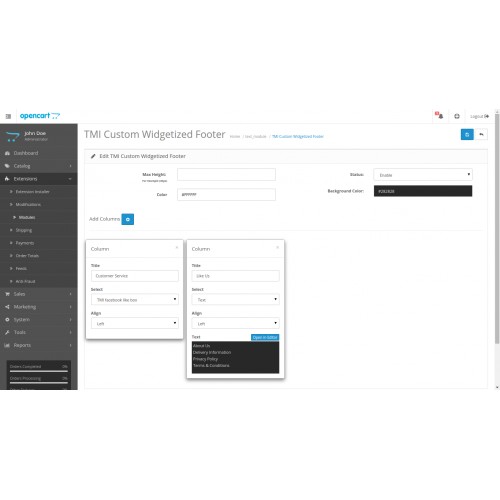Open the notifications bell icon

[x=440, y=116]
